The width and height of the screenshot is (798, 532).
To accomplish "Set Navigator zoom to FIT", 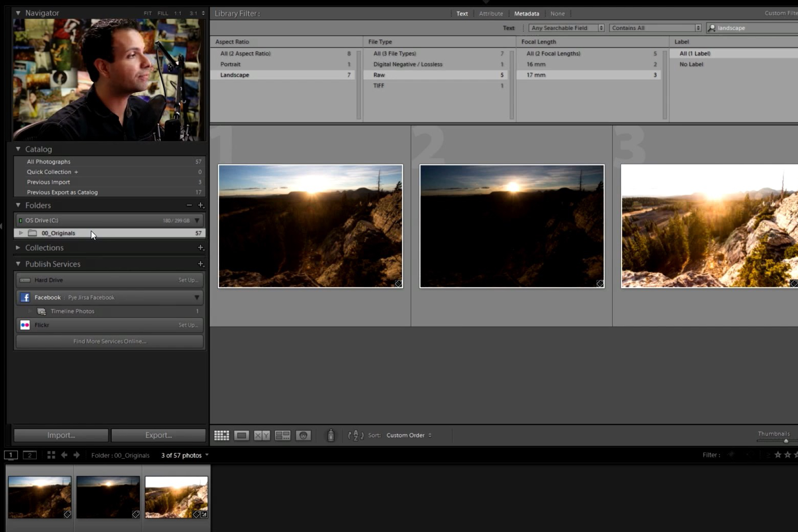I will click(148, 13).
